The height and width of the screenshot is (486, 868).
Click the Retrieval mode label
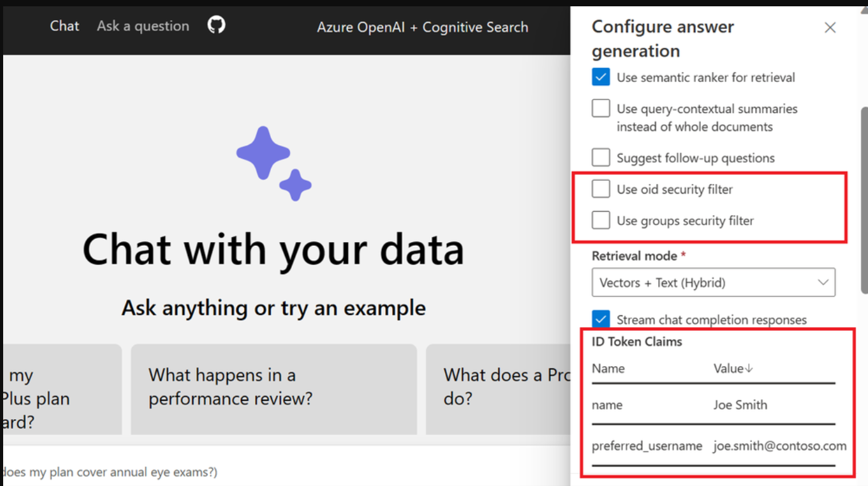[634, 256]
